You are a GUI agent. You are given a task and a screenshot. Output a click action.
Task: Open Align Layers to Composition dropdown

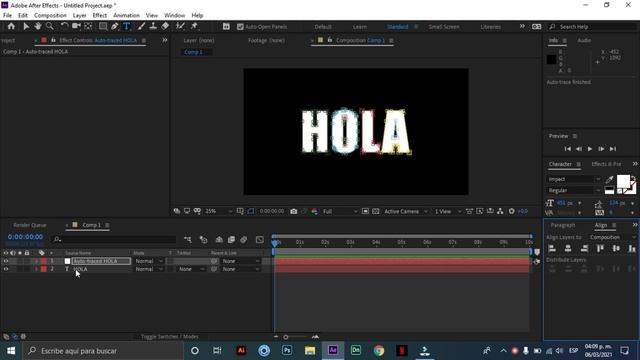tap(612, 237)
